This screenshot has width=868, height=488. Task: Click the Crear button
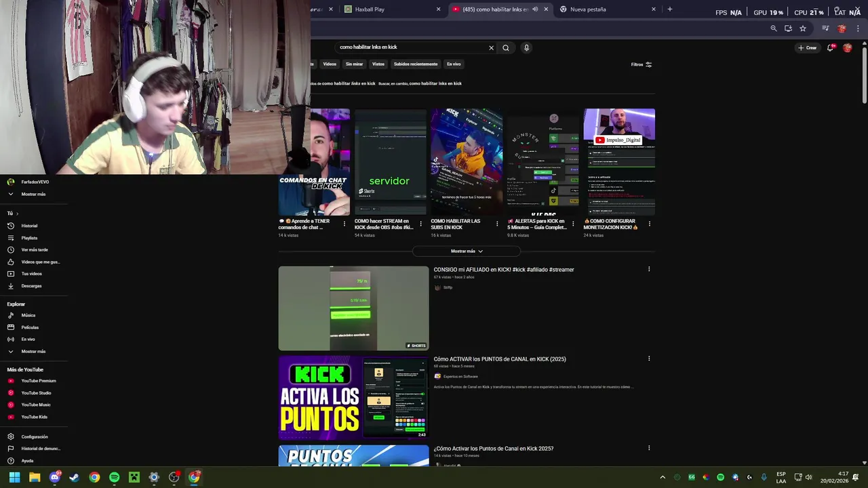click(807, 47)
